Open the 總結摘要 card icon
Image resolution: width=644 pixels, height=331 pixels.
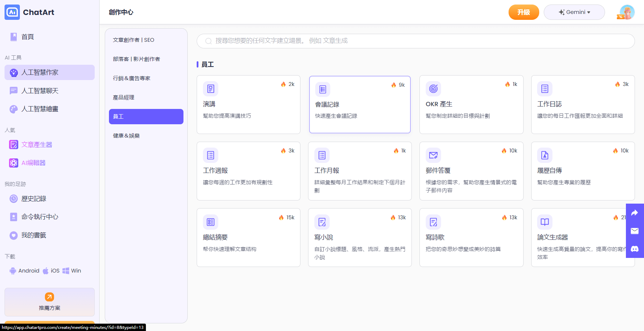[x=211, y=222]
